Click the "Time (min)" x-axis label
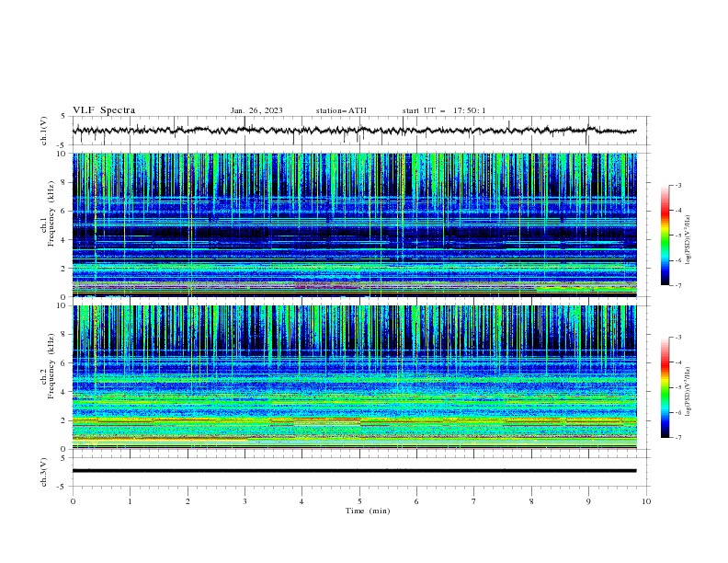The width and height of the screenshot is (728, 563). point(368,511)
